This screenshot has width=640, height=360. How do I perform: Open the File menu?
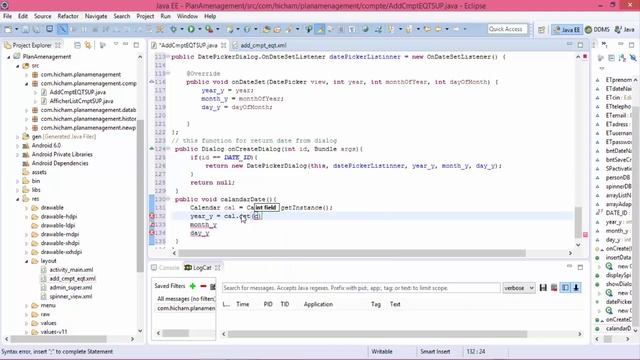7,16
